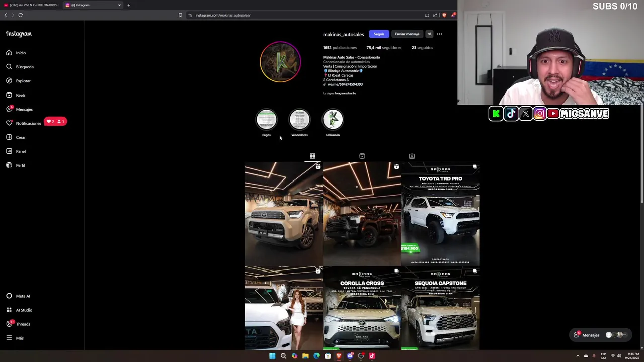Viewport: 644px width, 362px height.
Task: Open the beige Toyota reel post
Action: [x=283, y=214]
